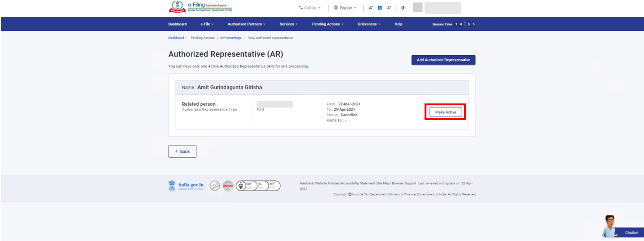Viewport: 644px width, 241px height.
Task: Click the india.gov.in portal logo
Action: tap(186, 186)
